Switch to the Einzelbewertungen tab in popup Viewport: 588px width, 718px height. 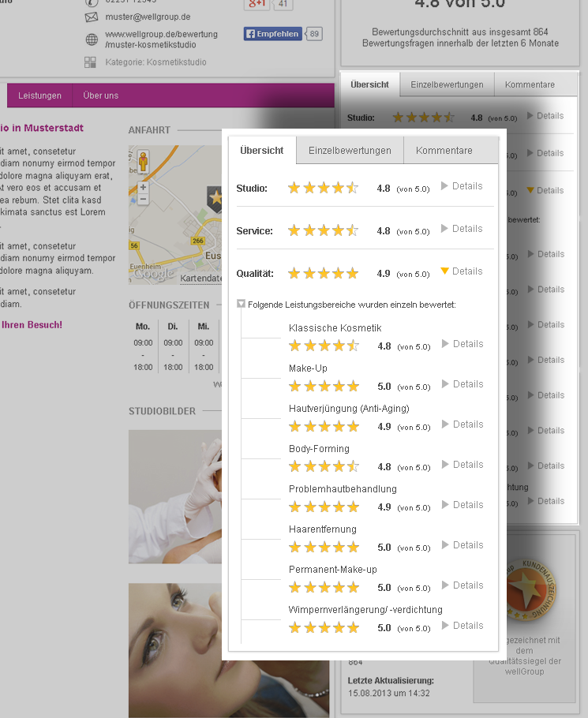tap(350, 151)
